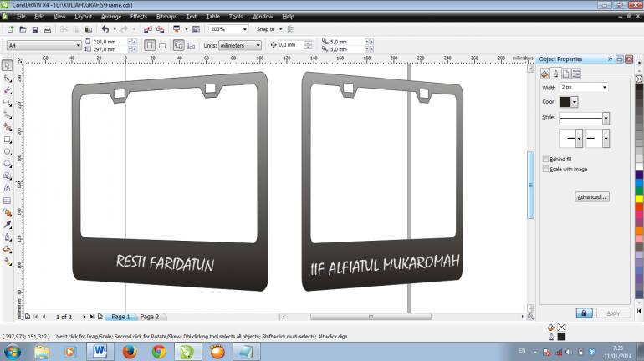This screenshot has width=644, height=361.
Task: Choose the Crop tool in toolbox
Action: click(x=7, y=90)
